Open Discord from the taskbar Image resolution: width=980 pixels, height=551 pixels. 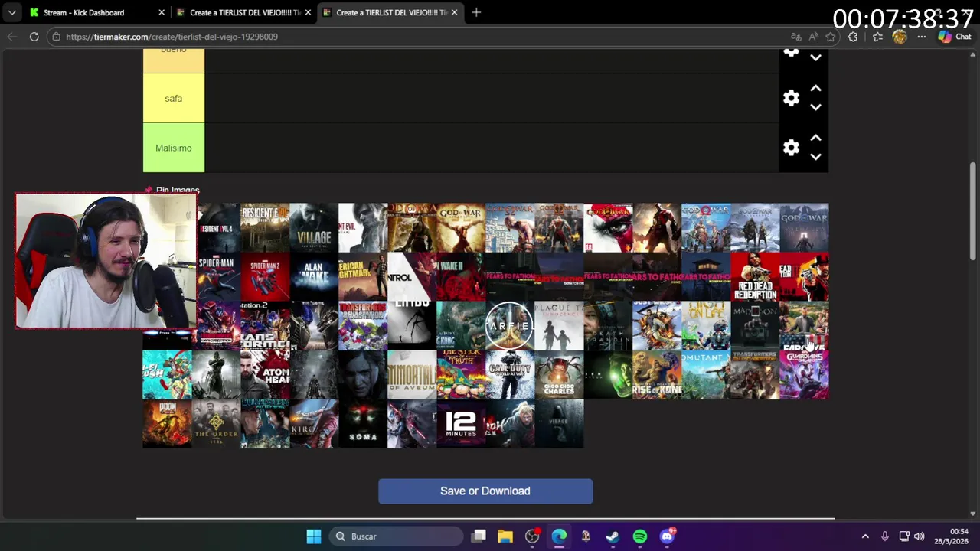point(668,536)
